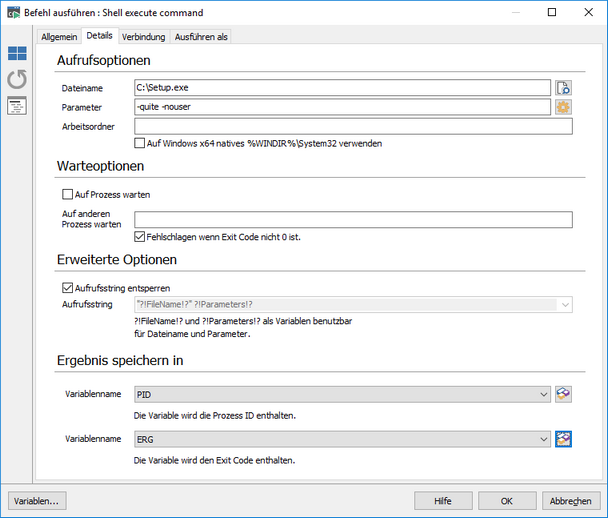Open the Verbindung tab
The image size is (608, 518).
[143, 37]
